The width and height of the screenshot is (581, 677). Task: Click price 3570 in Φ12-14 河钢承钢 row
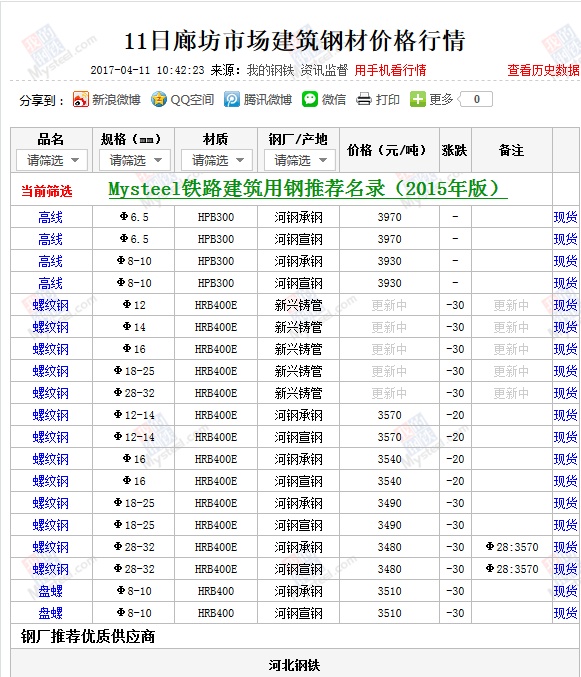click(x=389, y=415)
